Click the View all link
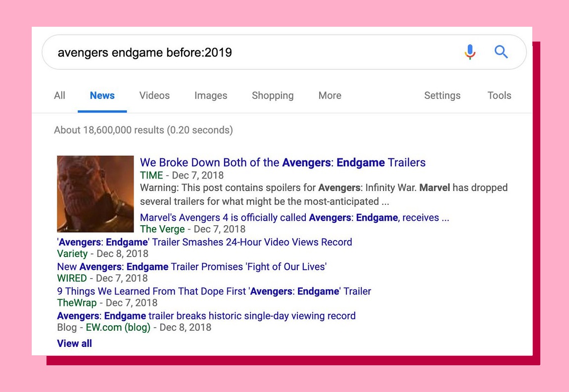The height and width of the screenshot is (392, 569). (74, 343)
